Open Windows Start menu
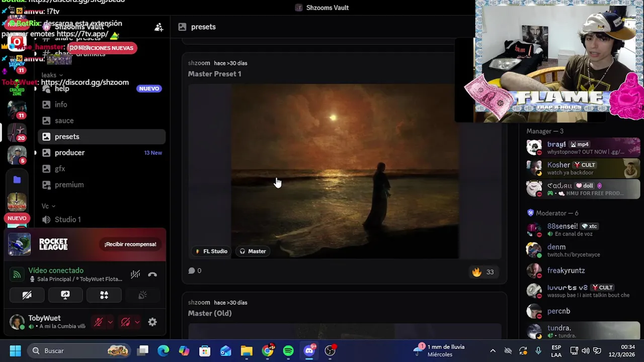The image size is (644, 362). [15, 351]
